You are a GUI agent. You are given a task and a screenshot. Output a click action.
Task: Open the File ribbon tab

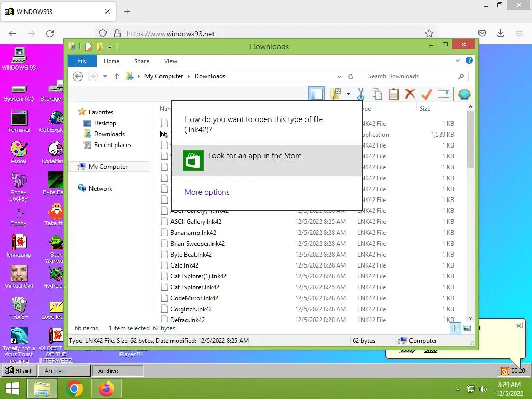tap(82, 61)
